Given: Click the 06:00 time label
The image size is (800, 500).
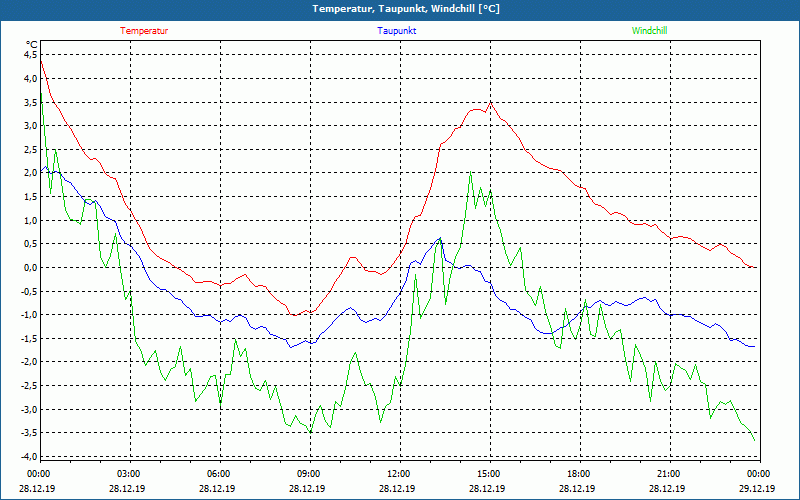Looking at the screenshot, I should [x=220, y=474].
